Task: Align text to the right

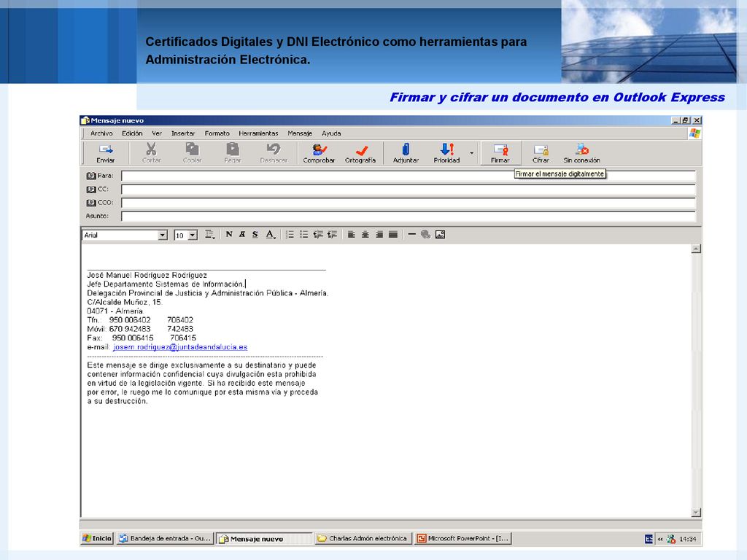Action: [x=379, y=234]
